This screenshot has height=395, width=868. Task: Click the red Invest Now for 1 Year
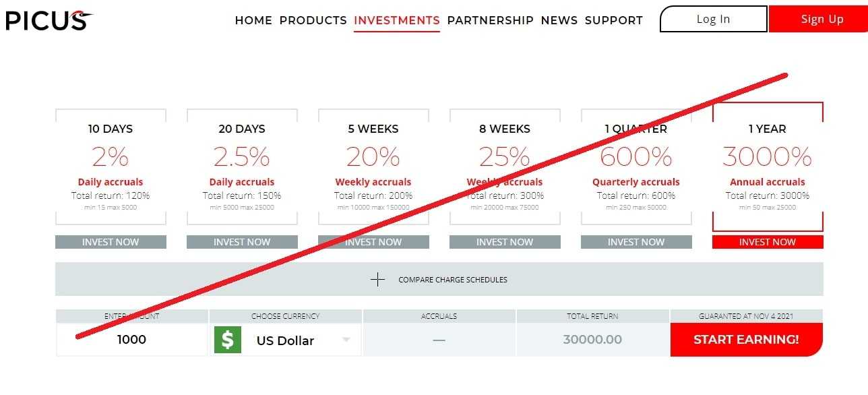click(768, 242)
